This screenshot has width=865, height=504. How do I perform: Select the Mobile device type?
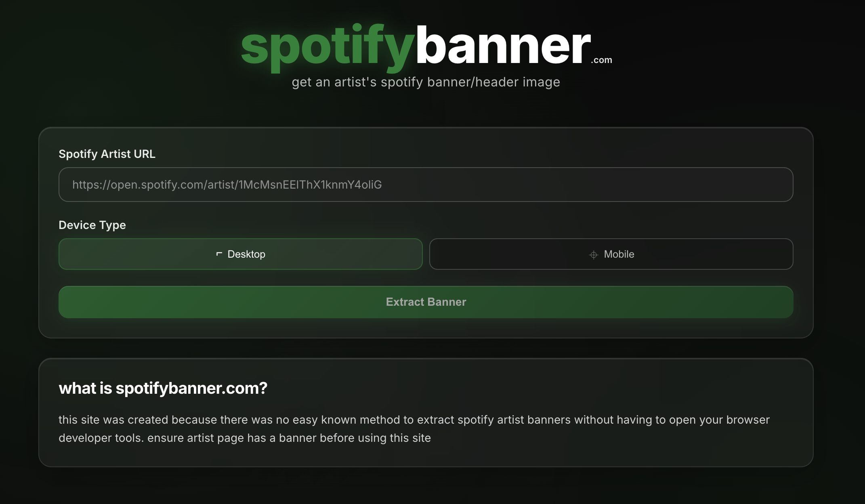(611, 254)
